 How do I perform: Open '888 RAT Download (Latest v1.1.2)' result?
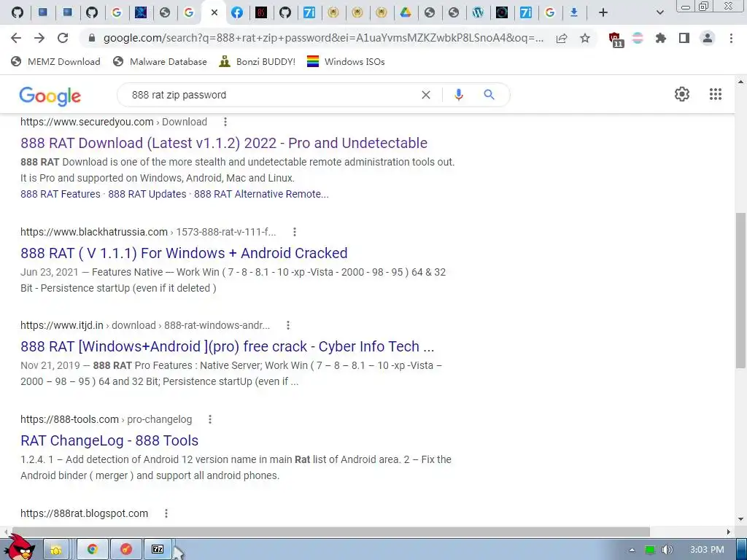(x=224, y=143)
